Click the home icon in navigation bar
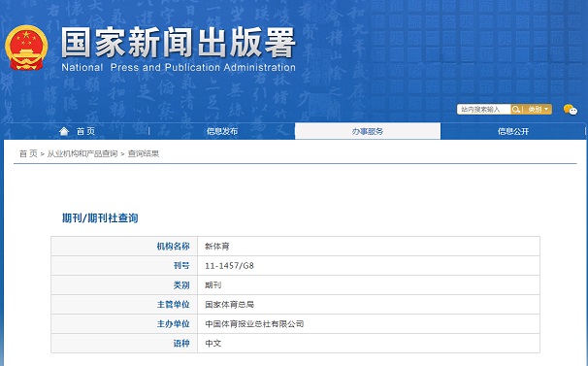The image size is (588, 366). (64, 131)
